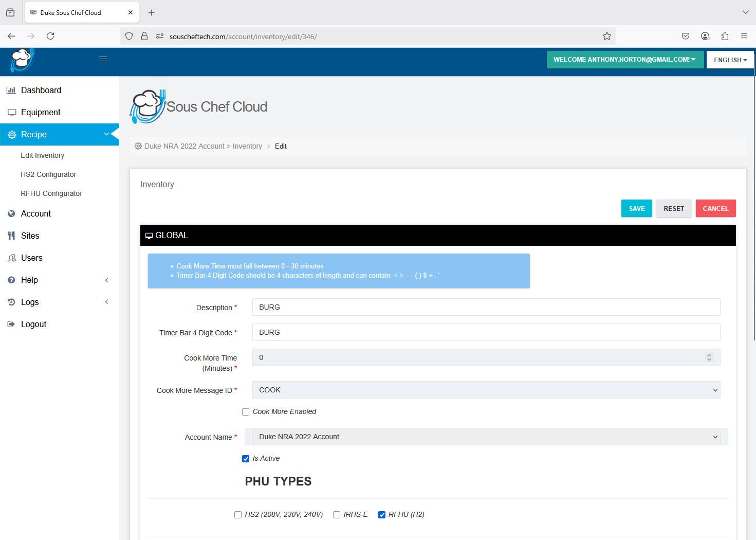This screenshot has width=756, height=540.
Task: Click the RESET button
Action: click(x=674, y=208)
